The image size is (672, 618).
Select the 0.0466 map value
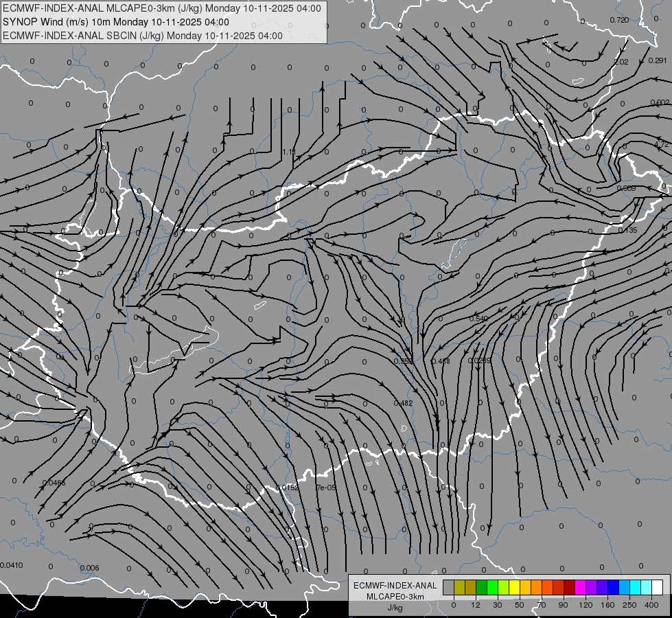pyautogui.click(x=54, y=483)
